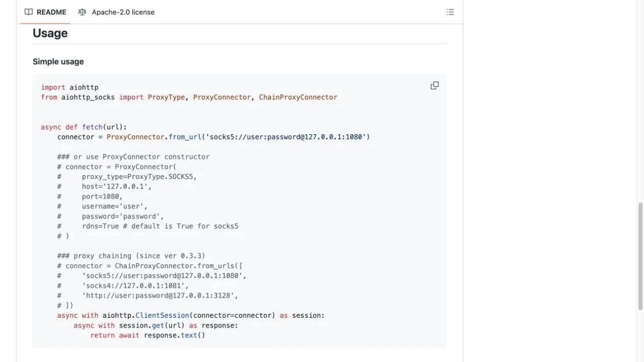644x362 pixels.
Task: Click 'return await response.text()' line
Action: coord(148,335)
